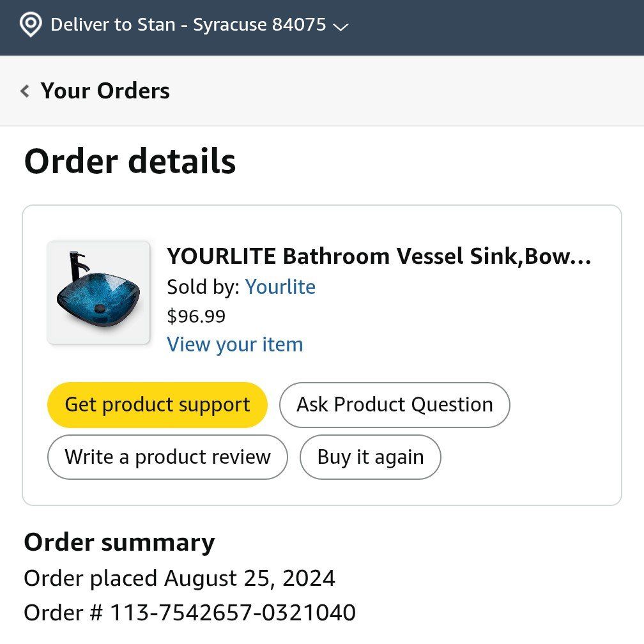Start writing a product review
The width and height of the screenshot is (644, 644).
(167, 457)
